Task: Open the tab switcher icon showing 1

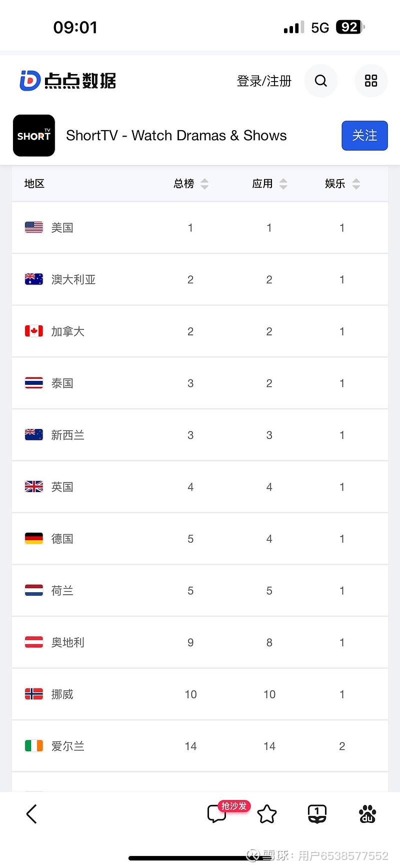Action: 317,814
